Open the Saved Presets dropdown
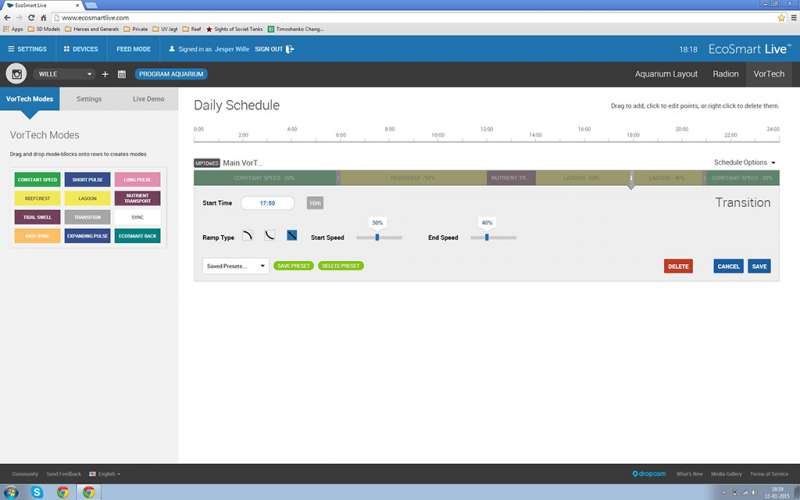 (235, 266)
